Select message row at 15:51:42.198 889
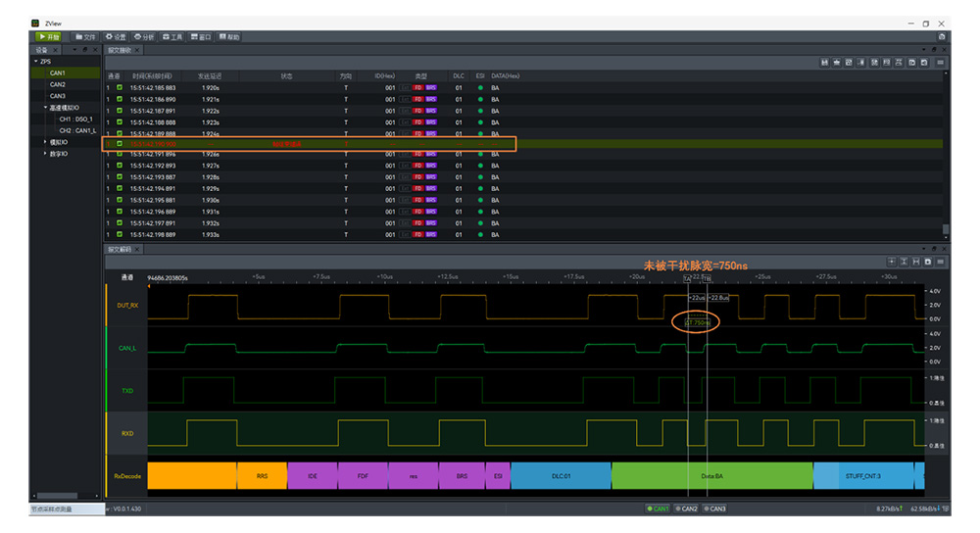 (x=523, y=235)
